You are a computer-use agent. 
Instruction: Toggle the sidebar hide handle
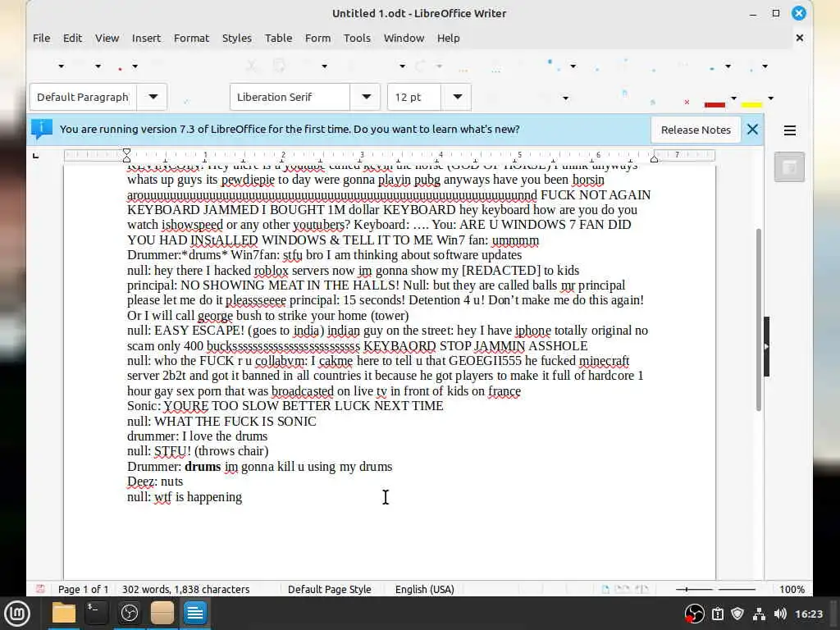pyautogui.click(x=767, y=347)
